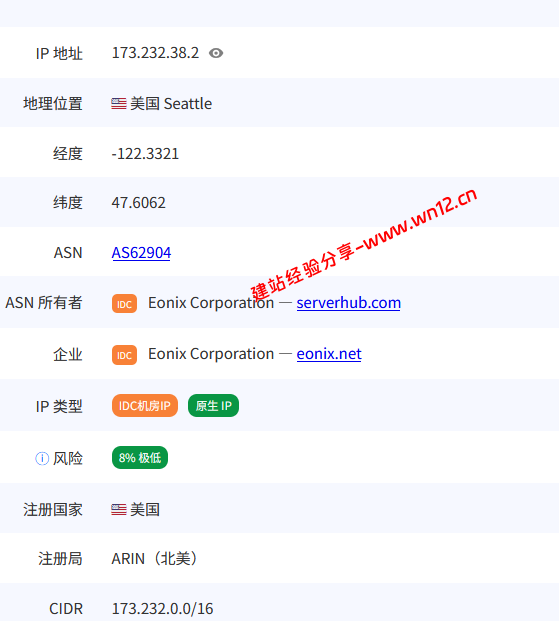This screenshot has height=621, width=559.
Task: Click the 原生 IP green tag
Action: [214, 406]
